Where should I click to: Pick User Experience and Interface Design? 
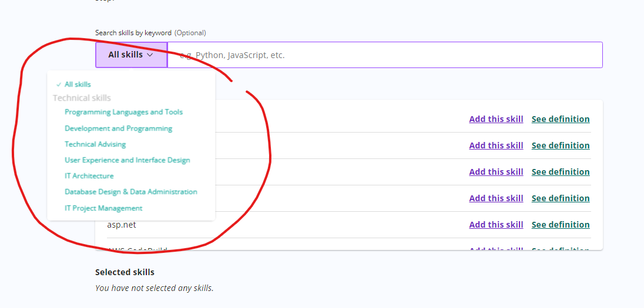click(128, 160)
